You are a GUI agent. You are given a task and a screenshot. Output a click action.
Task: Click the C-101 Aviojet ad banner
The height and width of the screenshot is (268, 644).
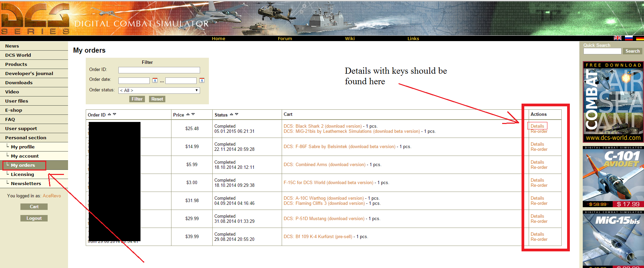[613, 177]
